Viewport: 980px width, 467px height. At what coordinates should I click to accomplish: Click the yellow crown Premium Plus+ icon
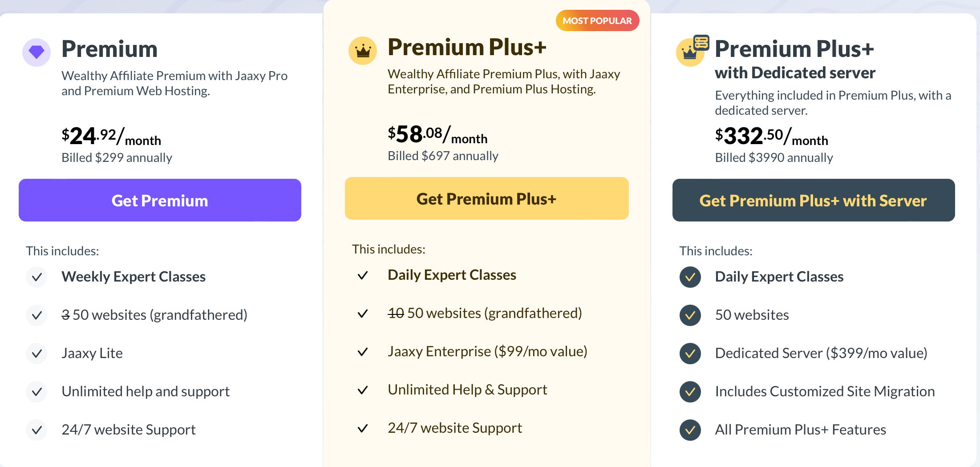coord(363,50)
